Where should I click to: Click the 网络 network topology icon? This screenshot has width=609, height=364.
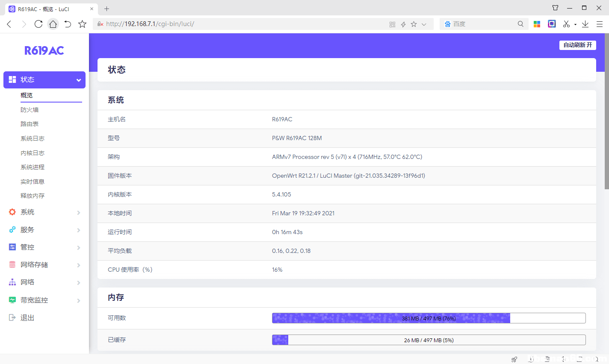coord(12,282)
